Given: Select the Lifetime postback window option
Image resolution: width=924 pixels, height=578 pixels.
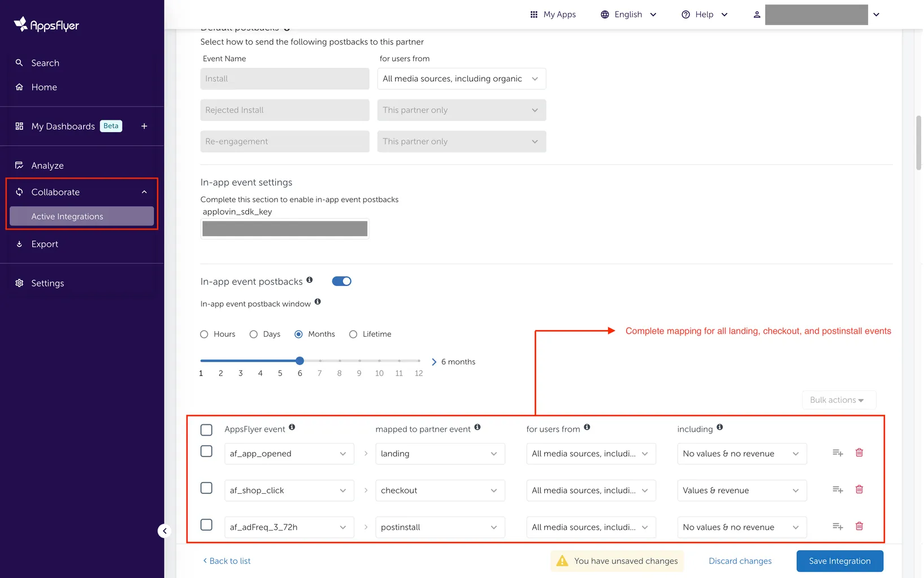Looking at the screenshot, I should (353, 334).
